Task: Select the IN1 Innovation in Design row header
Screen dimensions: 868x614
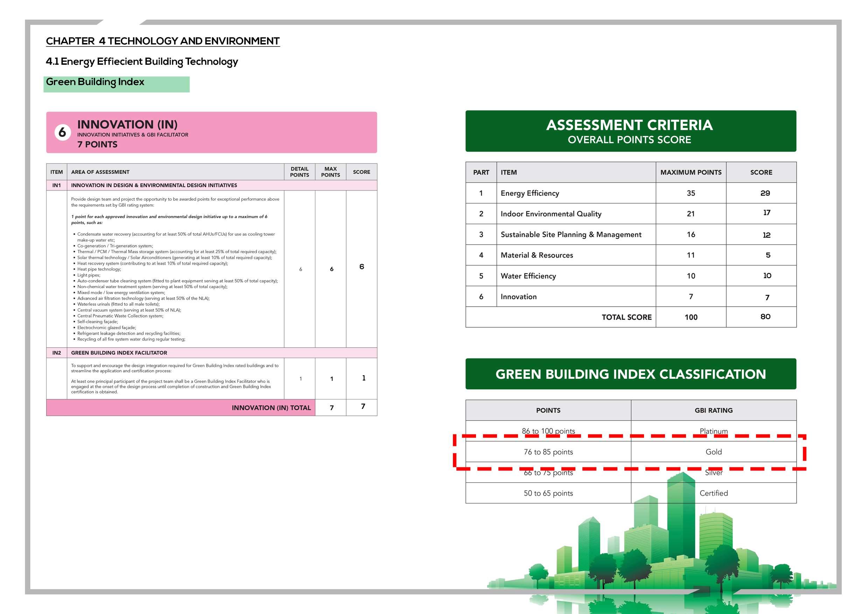Action: (x=154, y=185)
